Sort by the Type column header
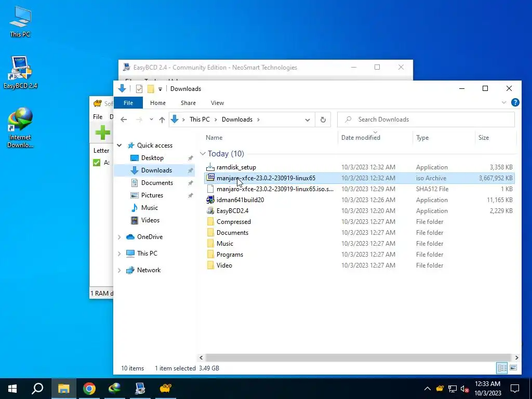The image size is (532, 399). [422, 138]
